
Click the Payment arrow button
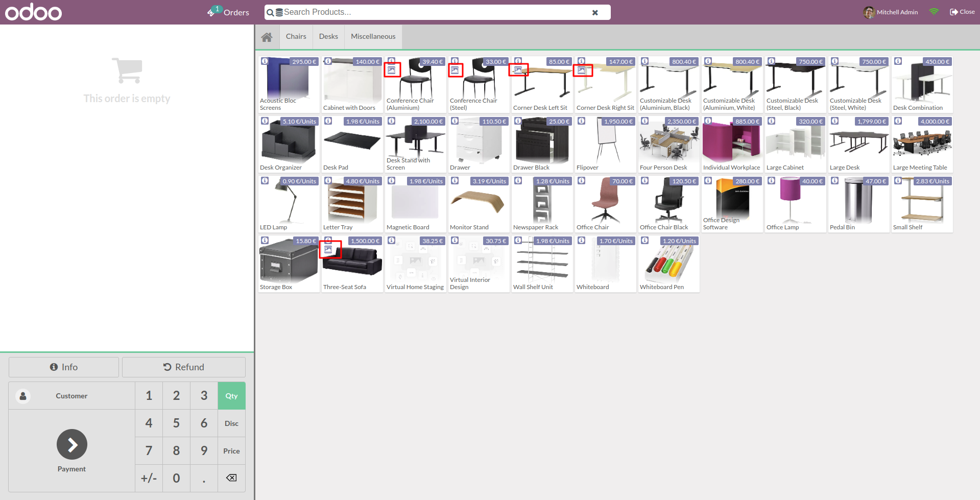coord(72,444)
